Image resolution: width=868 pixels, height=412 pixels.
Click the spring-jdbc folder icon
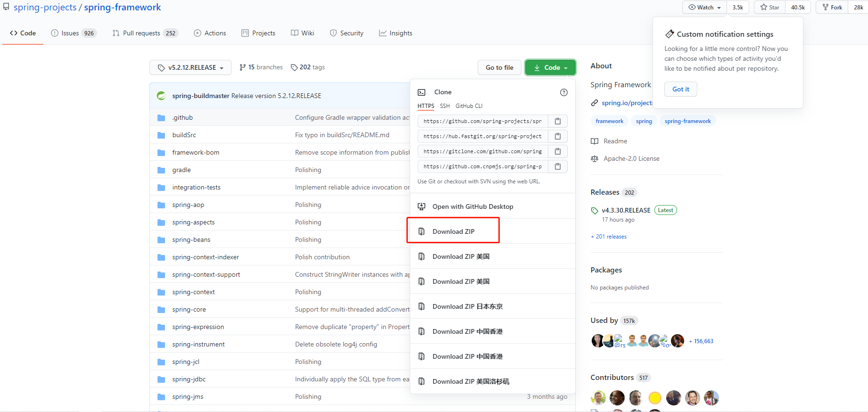tap(161, 379)
